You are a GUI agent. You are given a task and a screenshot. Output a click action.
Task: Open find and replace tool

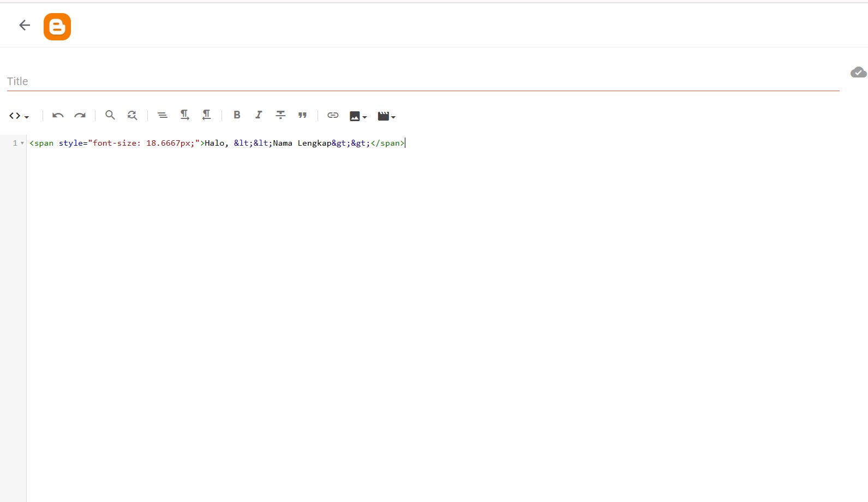point(132,115)
